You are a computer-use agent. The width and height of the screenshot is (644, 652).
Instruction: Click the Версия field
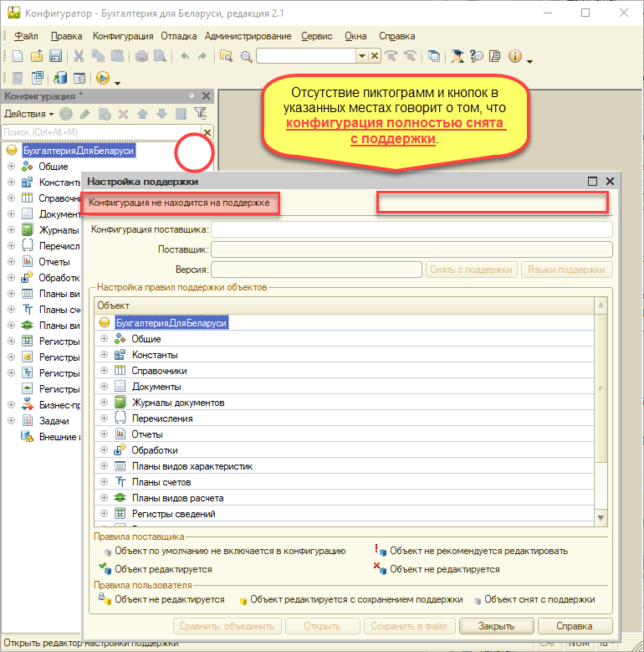point(317,270)
